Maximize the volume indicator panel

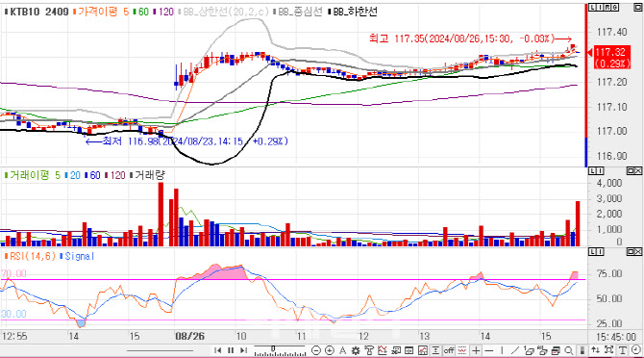click(x=631, y=170)
